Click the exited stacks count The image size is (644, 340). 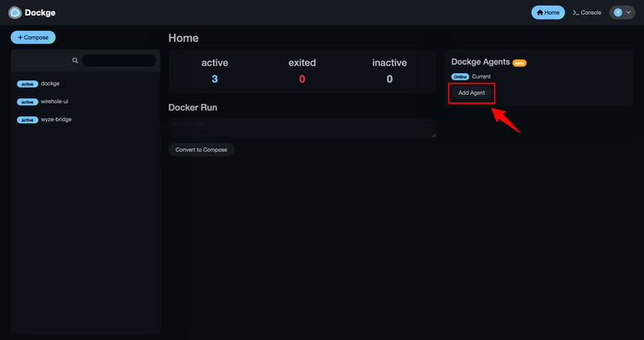[x=302, y=79]
